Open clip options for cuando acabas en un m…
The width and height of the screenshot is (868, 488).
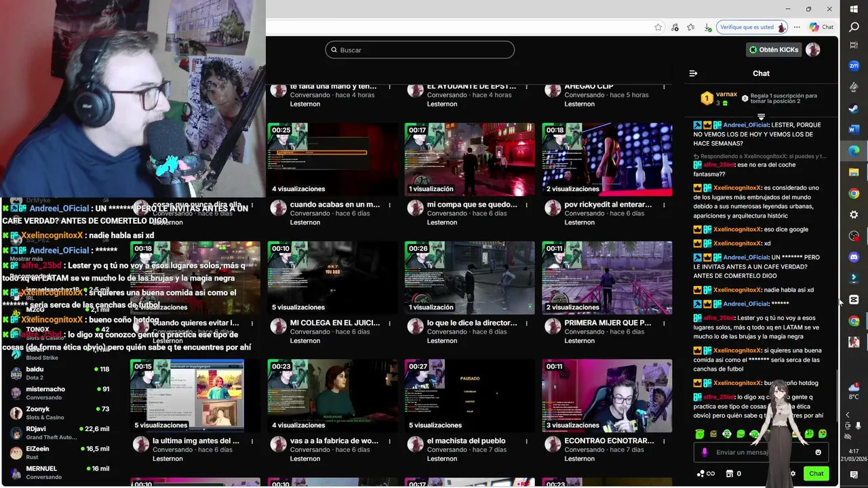tap(389, 205)
